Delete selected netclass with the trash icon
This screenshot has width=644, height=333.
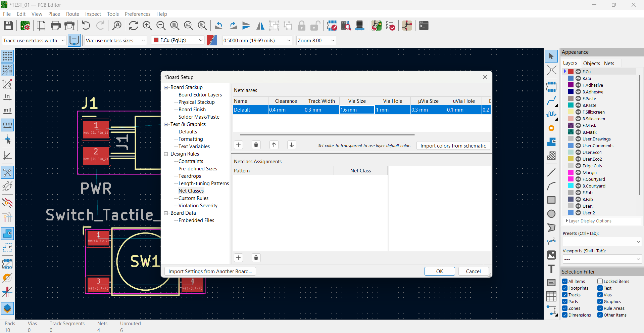coord(256,145)
